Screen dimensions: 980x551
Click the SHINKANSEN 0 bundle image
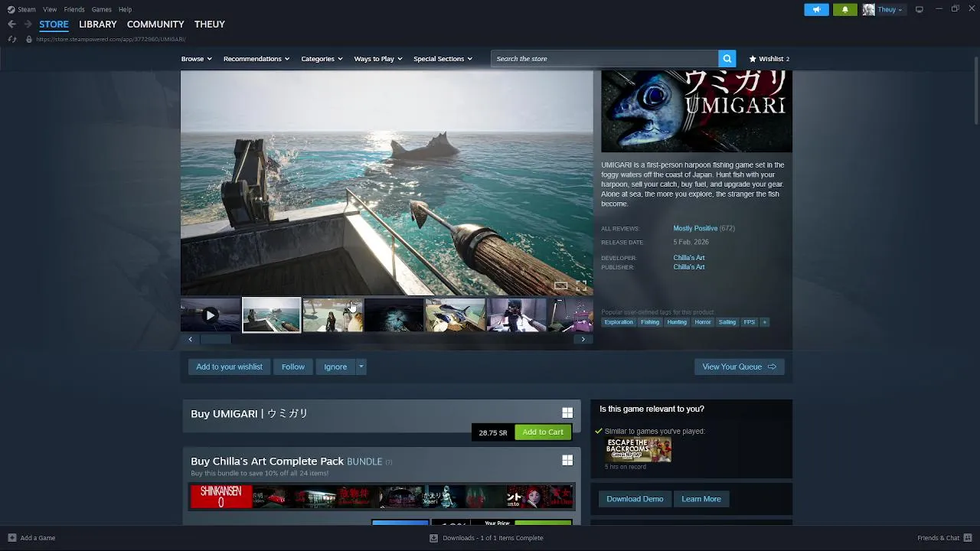(x=220, y=497)
